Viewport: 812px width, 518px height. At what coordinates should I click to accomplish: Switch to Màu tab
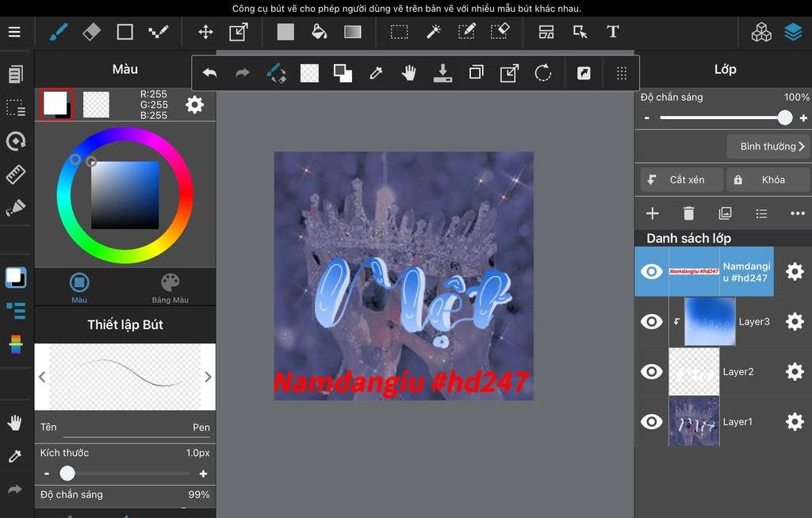click(x=79, y=288)
